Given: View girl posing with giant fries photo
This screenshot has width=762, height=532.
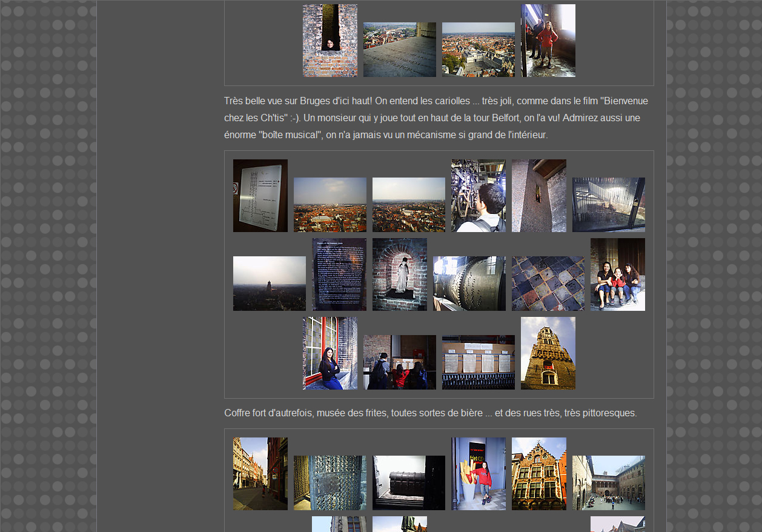Looking at the screenshot, I should (478, 474).
